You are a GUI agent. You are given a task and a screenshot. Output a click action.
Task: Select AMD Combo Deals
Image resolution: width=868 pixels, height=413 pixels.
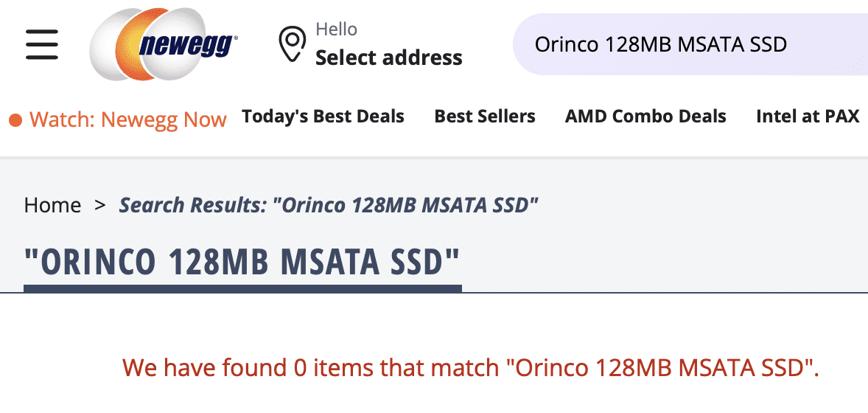tap(645, 117)
